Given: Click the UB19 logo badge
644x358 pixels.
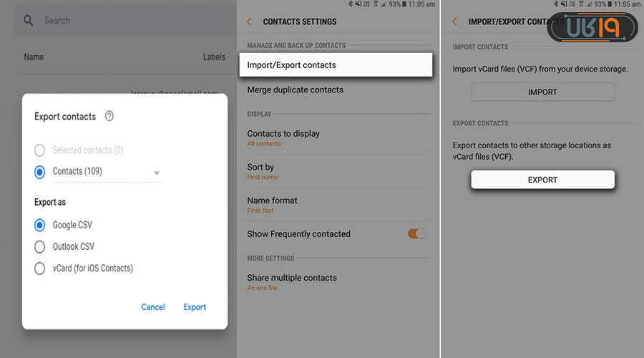Looking at the screenshot, I should point(592,28).
